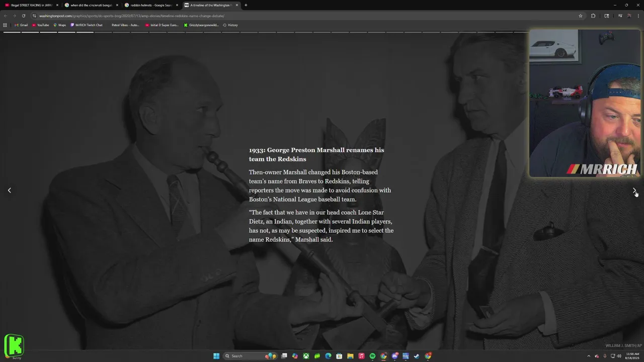Image resolution: width=644 pixels, height=362 pixels.
Task: Open a new browser tab
Action: (246, 5)
